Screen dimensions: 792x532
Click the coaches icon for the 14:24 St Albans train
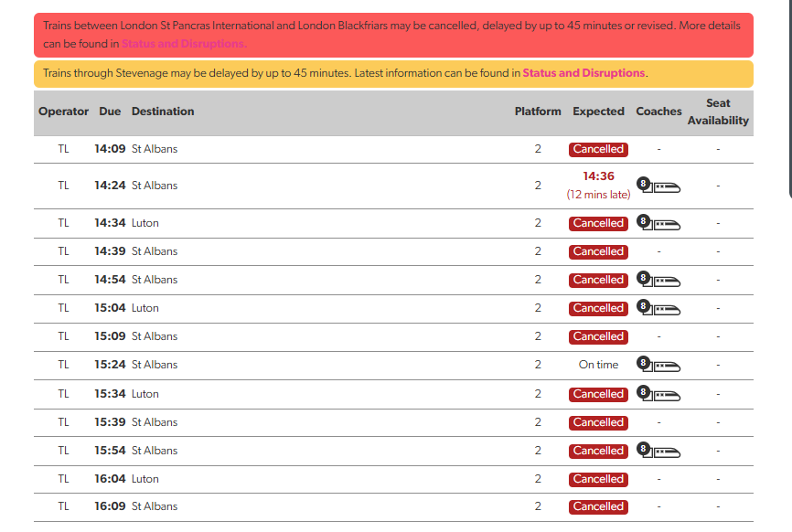658,186
